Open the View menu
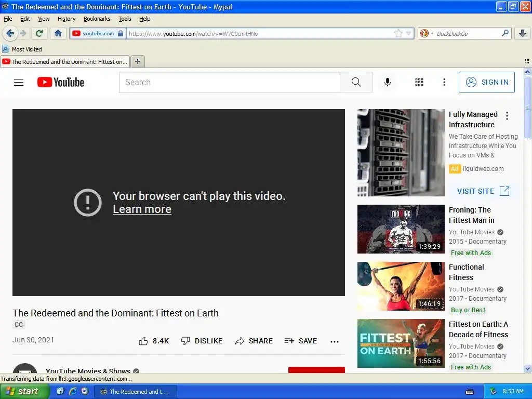 tap(44, 19)
